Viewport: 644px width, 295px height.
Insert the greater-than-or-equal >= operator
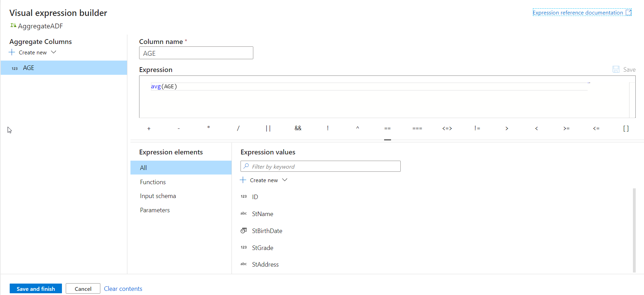tap(566, 128)
